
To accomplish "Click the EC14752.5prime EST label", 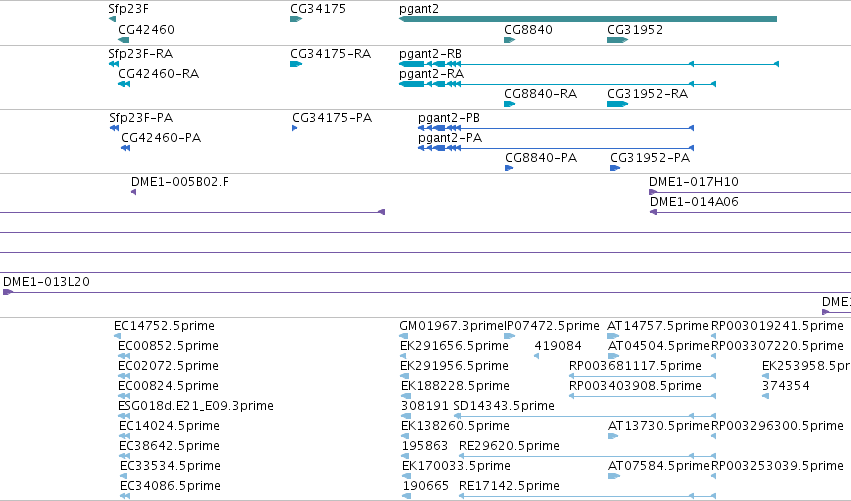I will [164, 326].
